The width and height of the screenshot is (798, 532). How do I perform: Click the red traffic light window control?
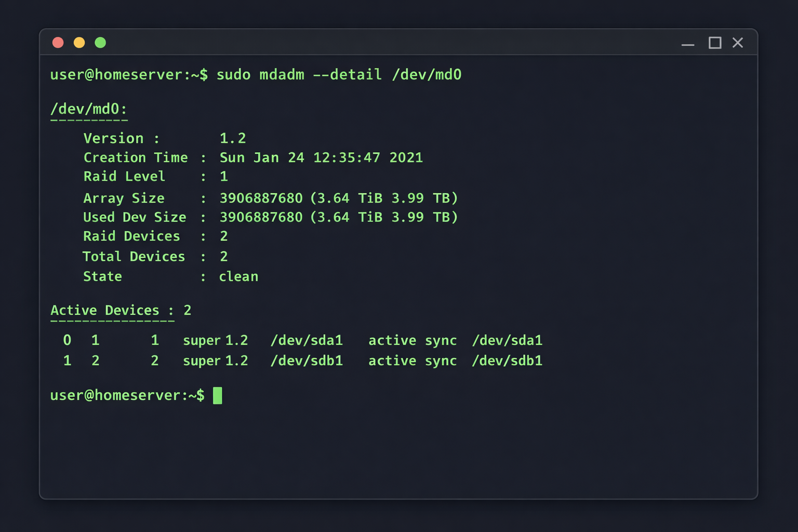(58, 43)
